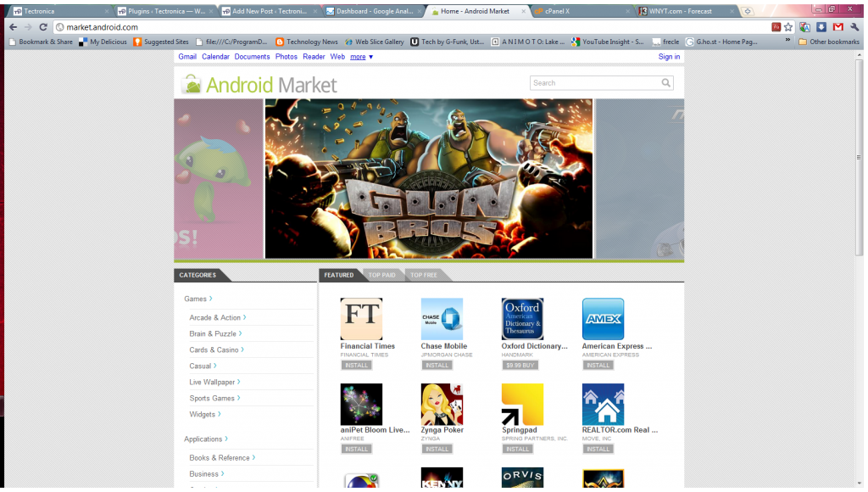868x492 pixels.
Task: Buy Oxford Dictionary for $9.99
Action: [x=520, y=366]
